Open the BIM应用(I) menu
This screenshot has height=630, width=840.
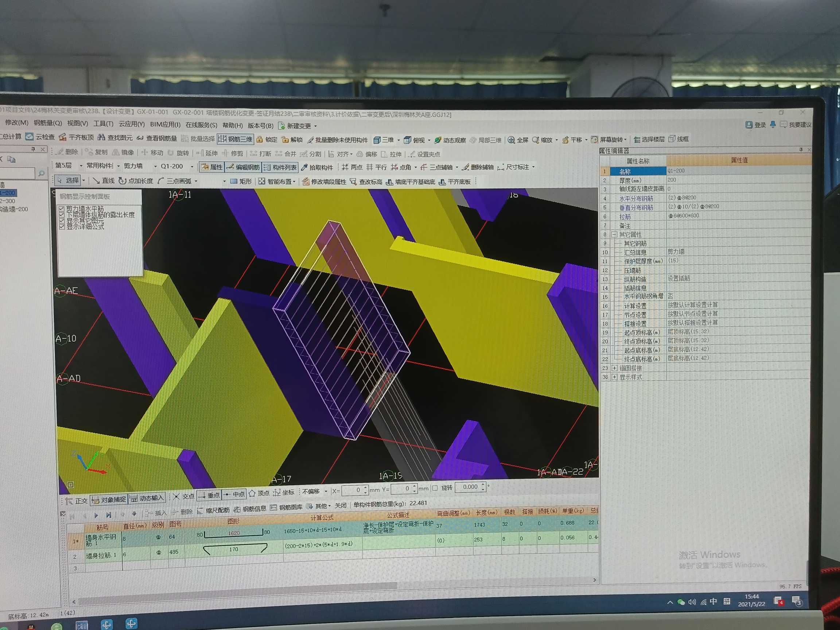(165, 125)
